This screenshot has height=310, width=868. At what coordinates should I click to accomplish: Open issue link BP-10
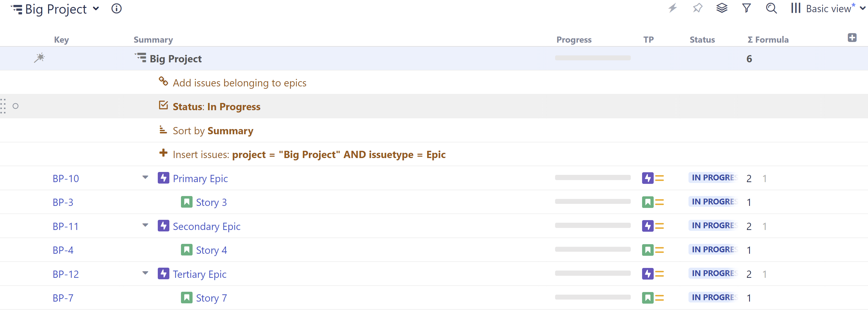click(66, 178)
